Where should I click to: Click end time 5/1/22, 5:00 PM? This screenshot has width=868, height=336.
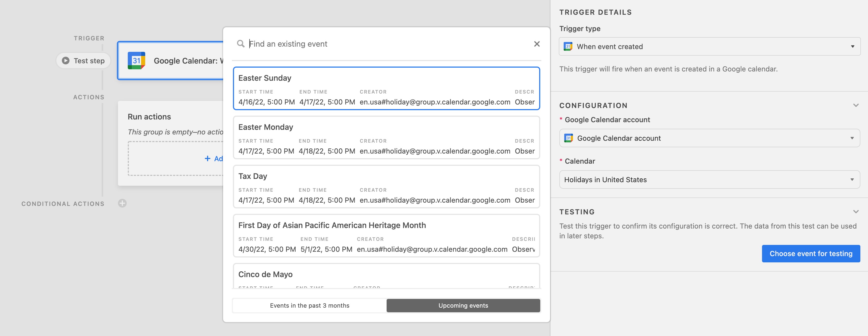[x=326, y=249]
